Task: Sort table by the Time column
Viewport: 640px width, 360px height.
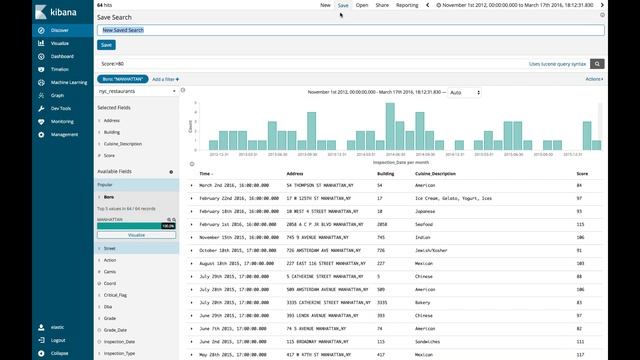Action: click(x=206, y=174)
